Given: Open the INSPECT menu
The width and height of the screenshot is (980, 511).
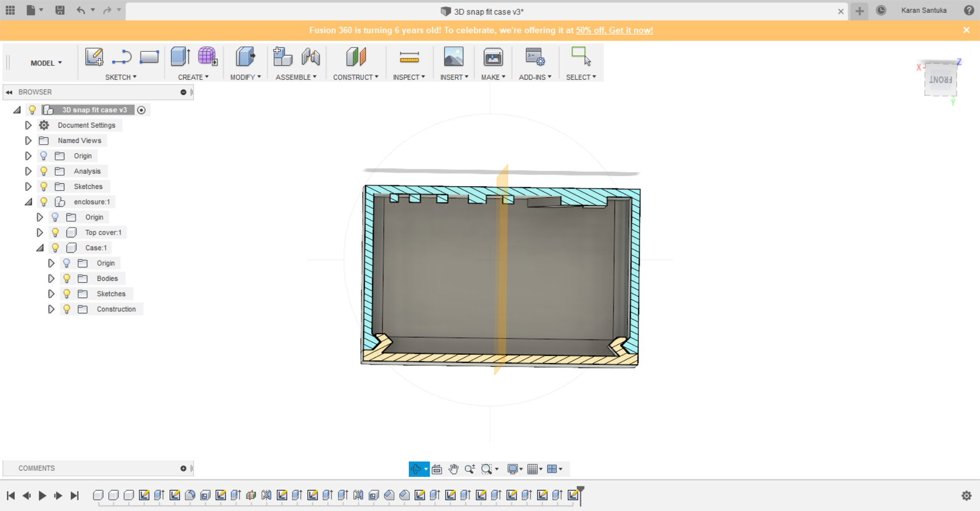Looking at the screenshot, I should (409, 77).
